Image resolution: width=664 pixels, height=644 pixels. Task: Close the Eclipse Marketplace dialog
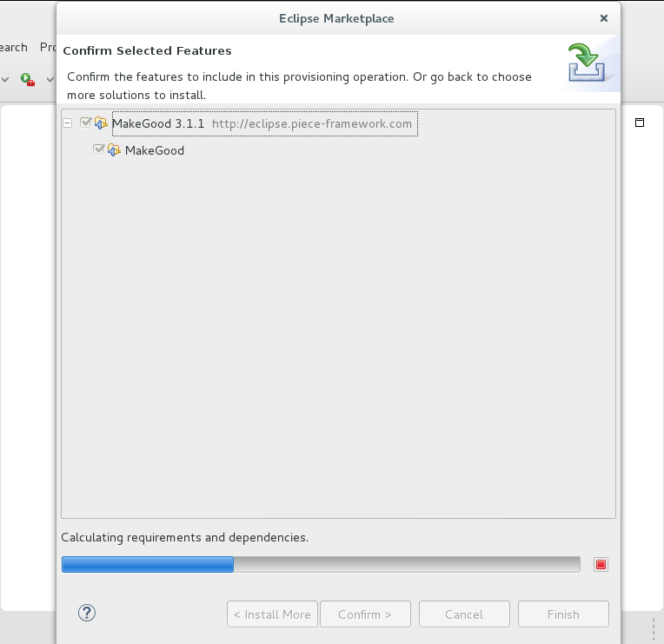[x=604, y=18]
